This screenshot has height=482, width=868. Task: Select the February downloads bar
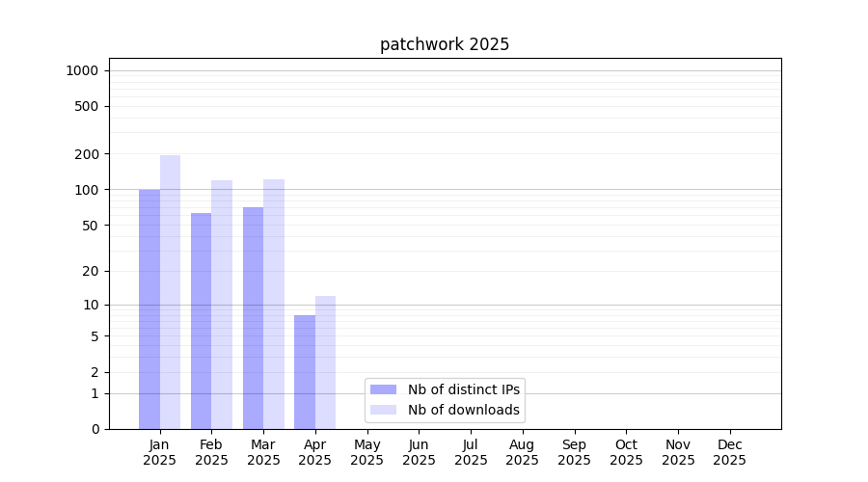222,305
